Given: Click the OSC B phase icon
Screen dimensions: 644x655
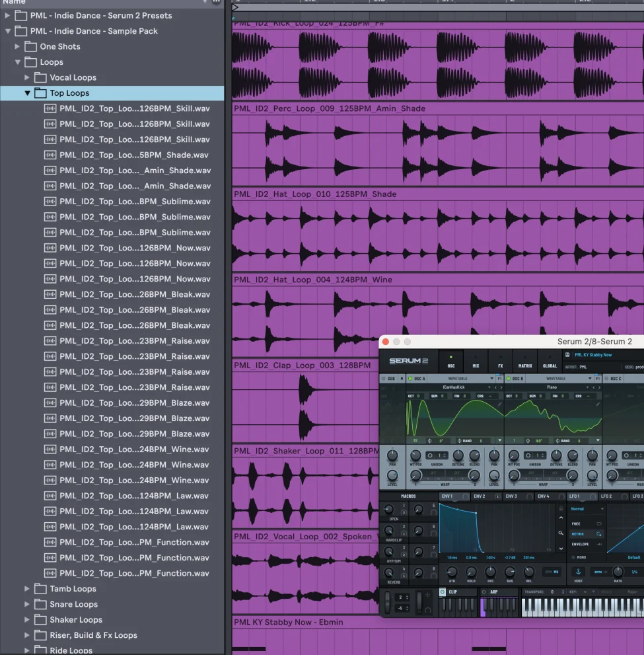Looking at the screenshot, I should (528, 441).
